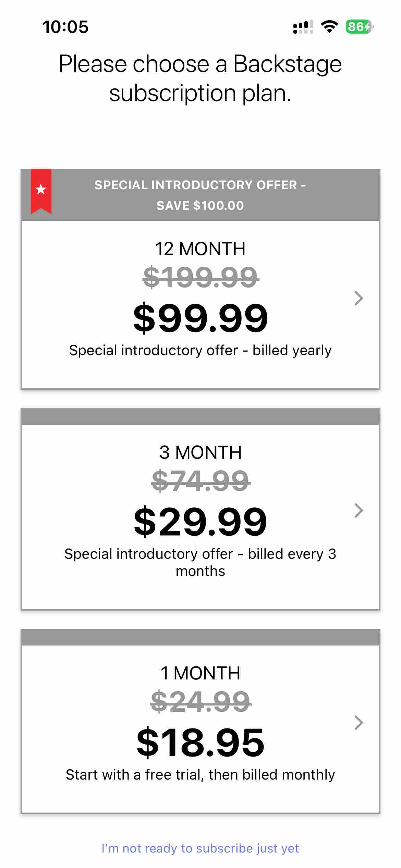Tap the cellular signal bars icon
401x868 pixels.
pyautogui.click(x=303, y=27)
